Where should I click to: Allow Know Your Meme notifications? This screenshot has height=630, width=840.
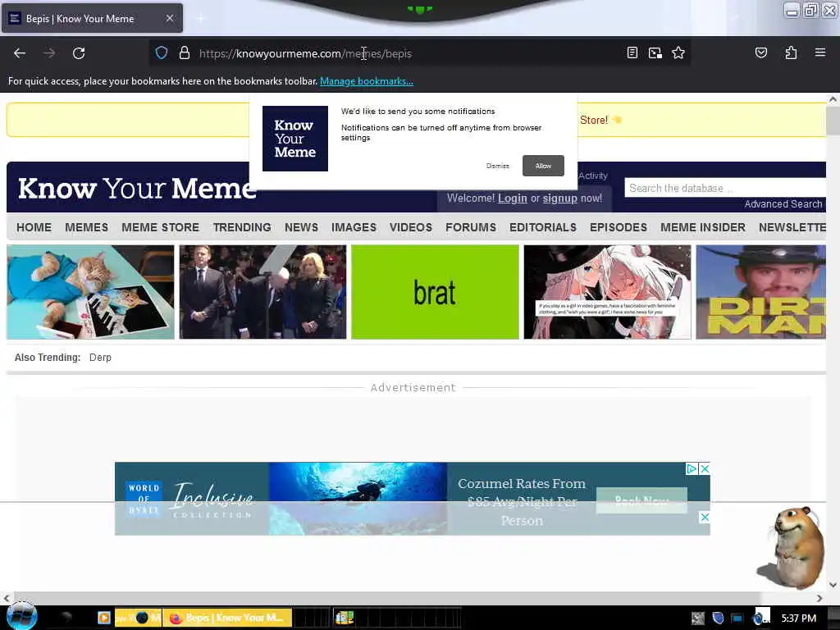(x=543, y=166)
